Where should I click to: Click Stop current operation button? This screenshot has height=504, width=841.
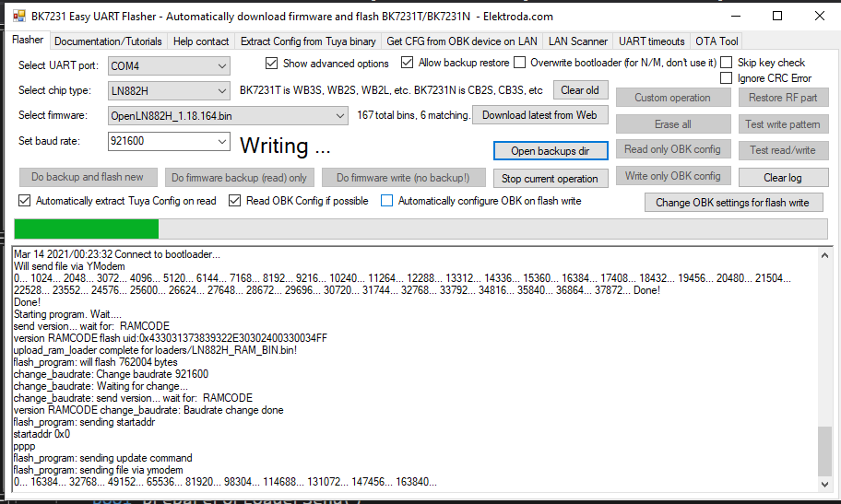click(x=551, y=179)
